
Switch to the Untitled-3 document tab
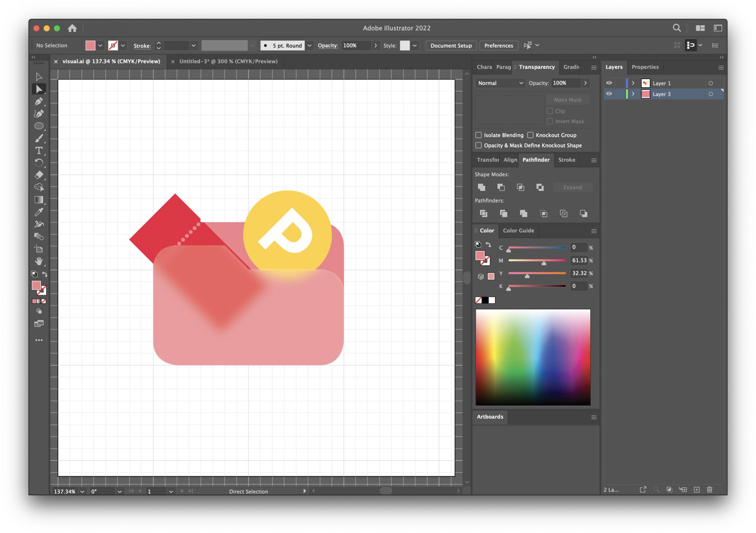[x=228, y=61]
